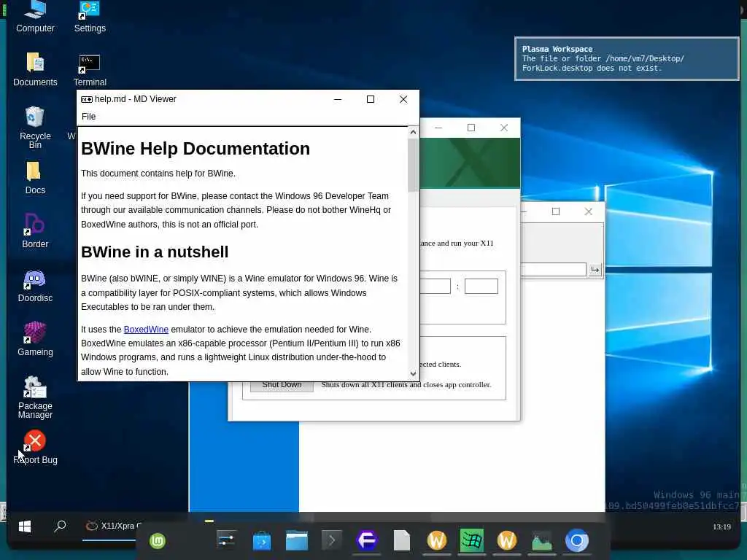747x560 pixels.
Task: Close the small rear window
Action: [589, 211]
